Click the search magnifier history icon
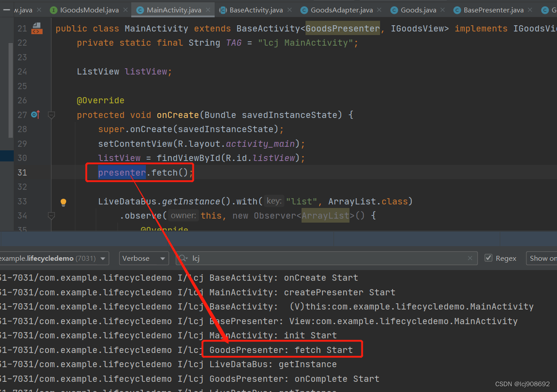The height and width of the screenshot is (392, 557). (x=183, y=258)
